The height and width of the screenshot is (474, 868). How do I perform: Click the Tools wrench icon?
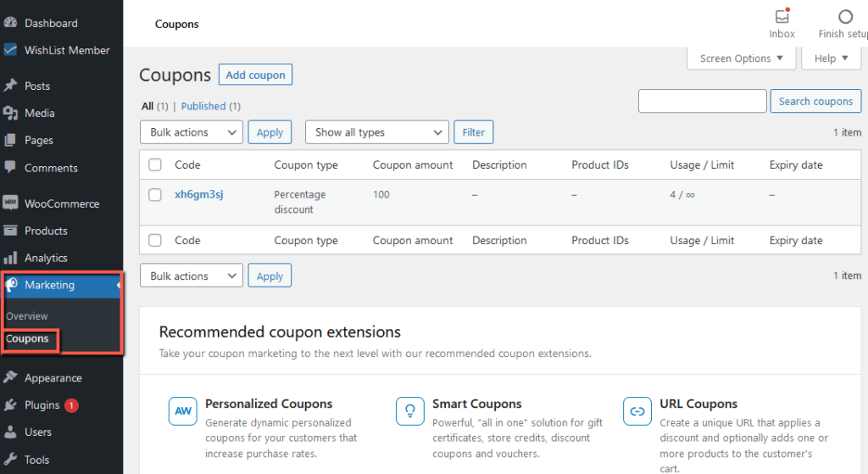[10, 459]
